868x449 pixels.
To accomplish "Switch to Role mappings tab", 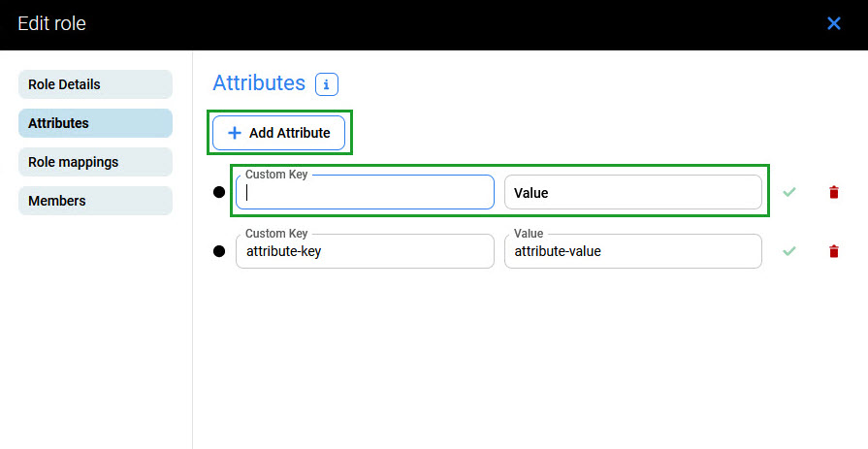I will (95, 162).
